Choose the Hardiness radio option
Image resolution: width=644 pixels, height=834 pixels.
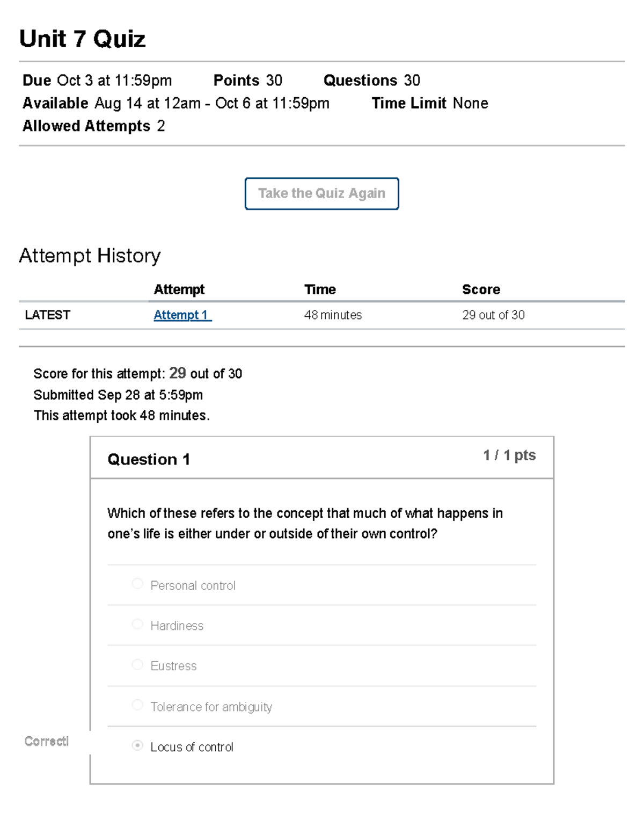coord(137,624)
